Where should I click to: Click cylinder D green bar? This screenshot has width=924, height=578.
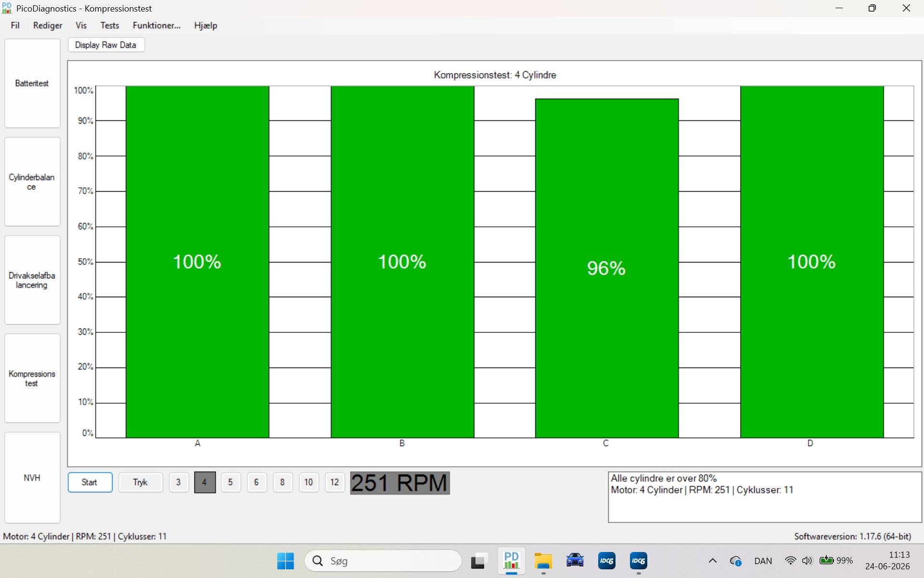point(812,262)
